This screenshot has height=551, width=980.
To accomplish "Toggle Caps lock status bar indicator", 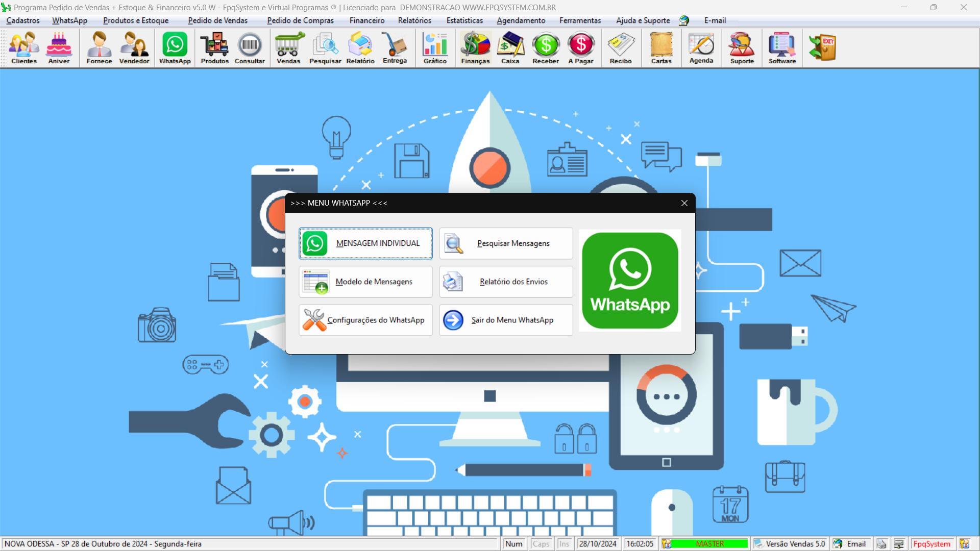I will (x=541, y=543).
